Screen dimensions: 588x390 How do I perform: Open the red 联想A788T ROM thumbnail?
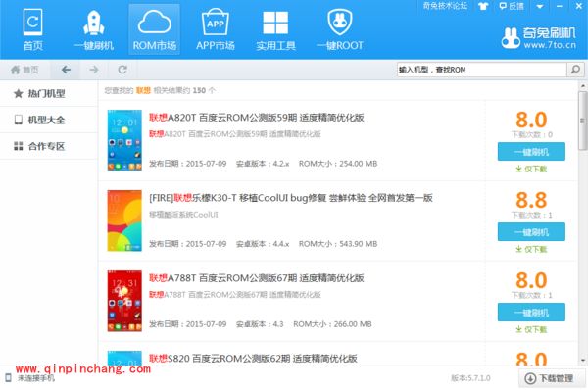124,301
